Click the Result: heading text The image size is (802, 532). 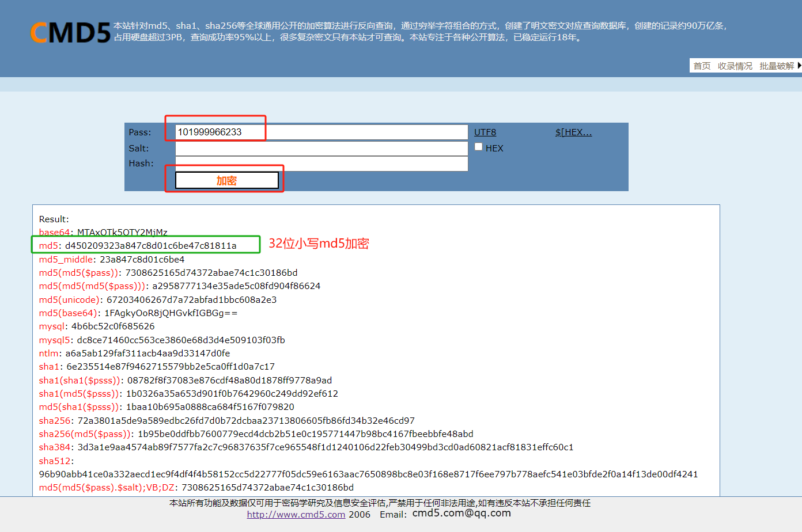point(54,219)
